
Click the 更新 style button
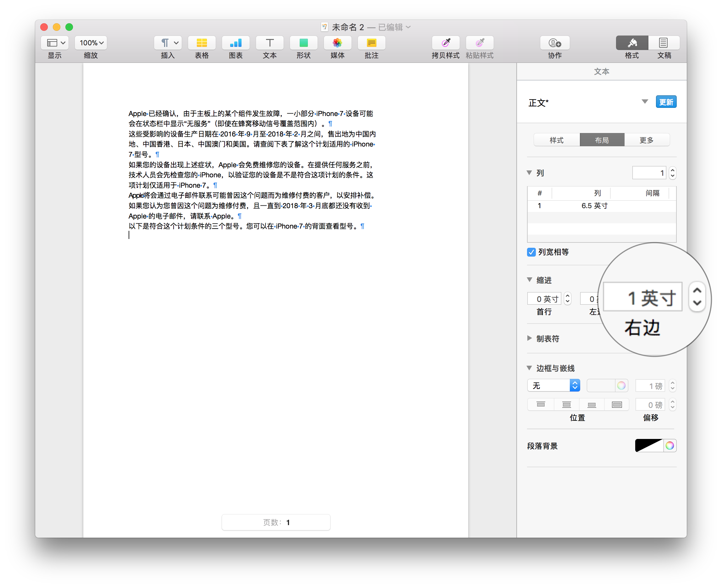tap(666, 102)
